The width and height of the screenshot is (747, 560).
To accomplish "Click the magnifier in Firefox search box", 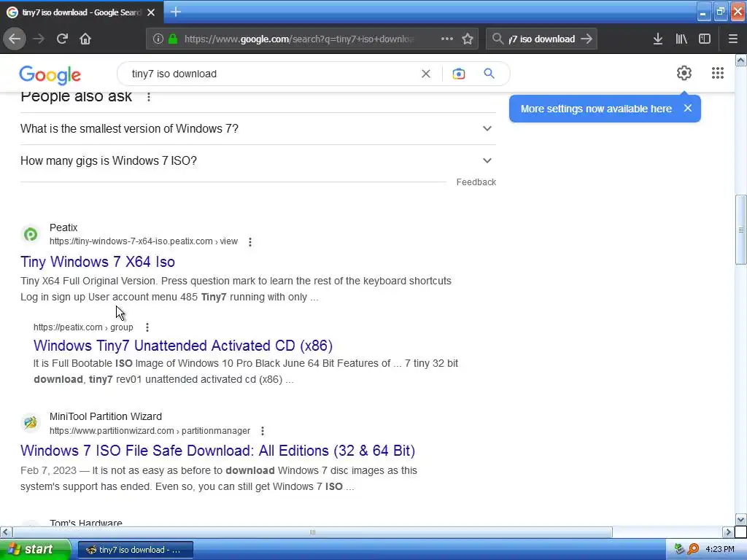I will (498, 39).
